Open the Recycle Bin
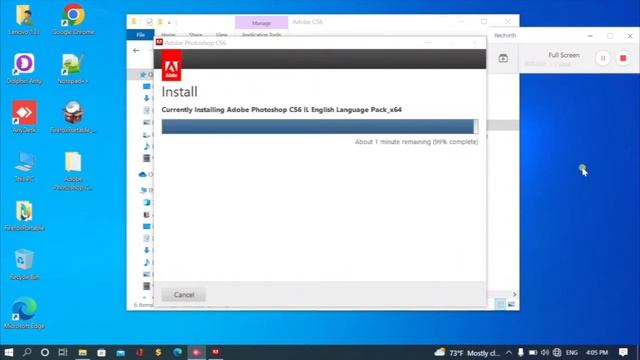 point(24,264)
